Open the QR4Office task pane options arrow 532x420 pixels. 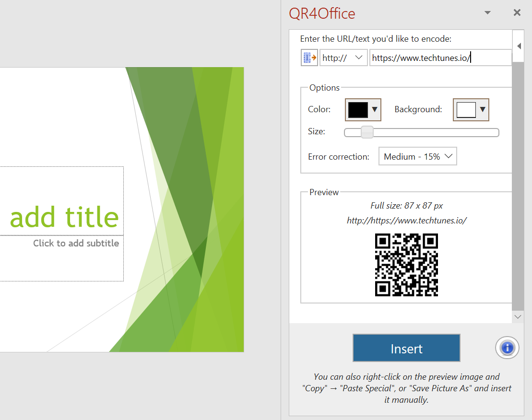(487, 12)
